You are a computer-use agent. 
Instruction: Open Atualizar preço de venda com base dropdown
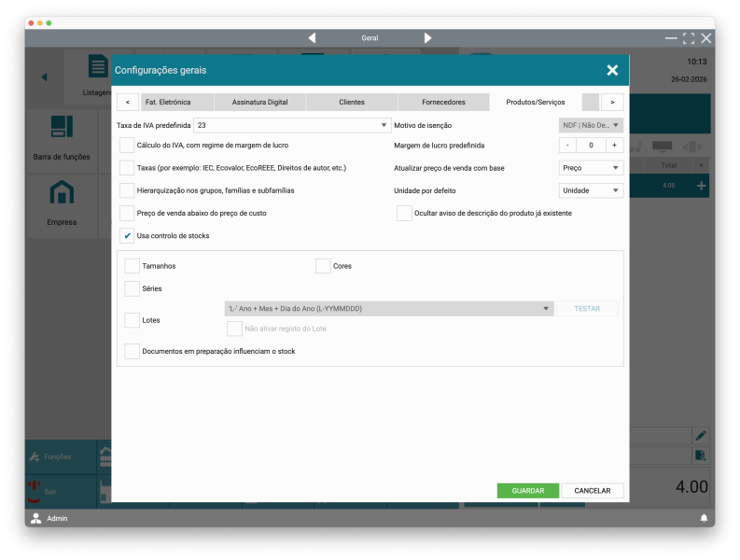(591, 168)
